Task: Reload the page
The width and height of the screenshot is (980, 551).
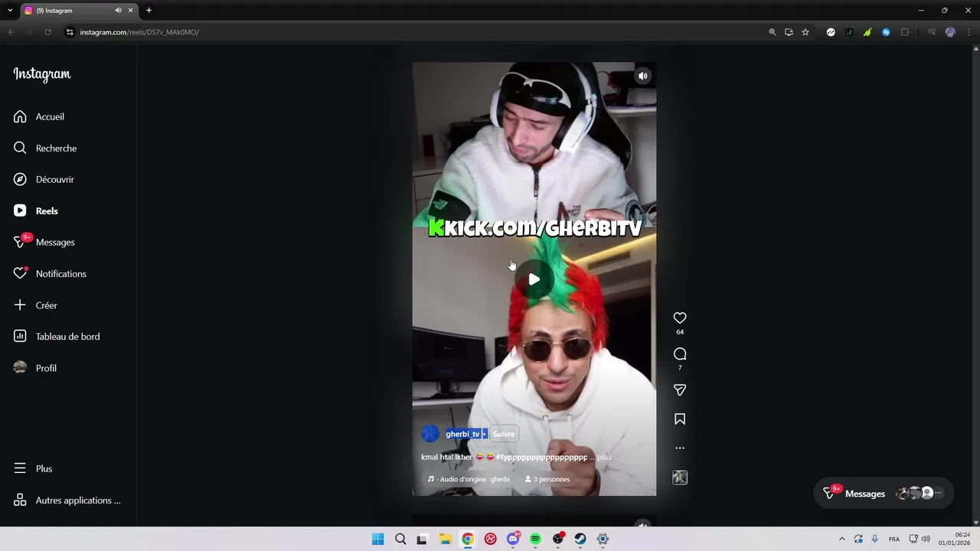Action: (47, 32)
